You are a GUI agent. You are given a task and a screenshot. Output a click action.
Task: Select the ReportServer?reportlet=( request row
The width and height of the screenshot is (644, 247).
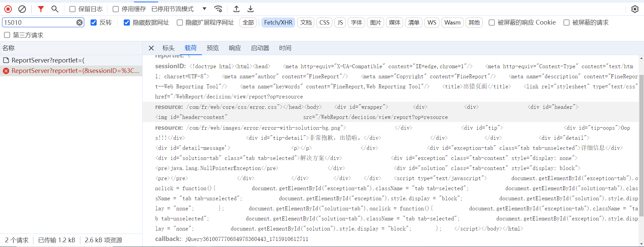coord(71,60)
